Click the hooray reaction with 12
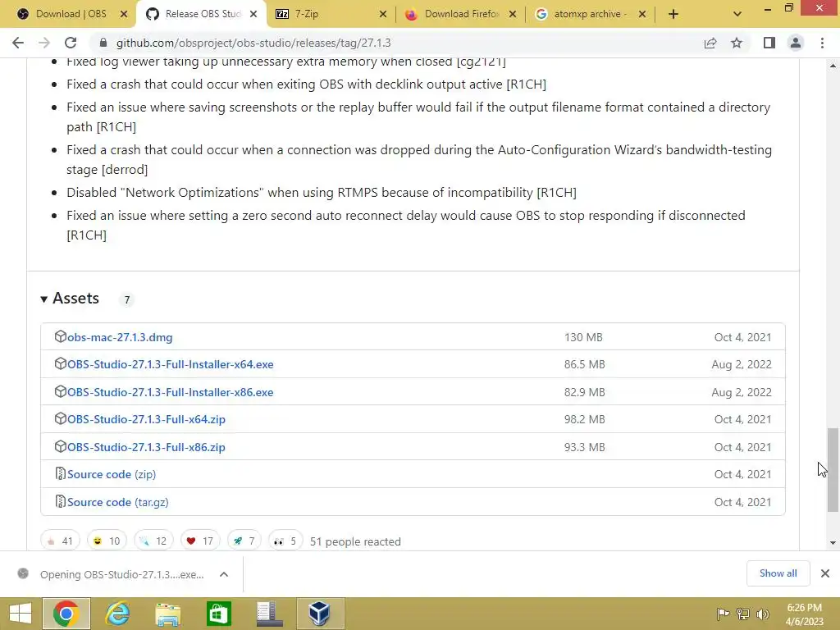Viewport: 840px width, 630px height. [153, 541]
